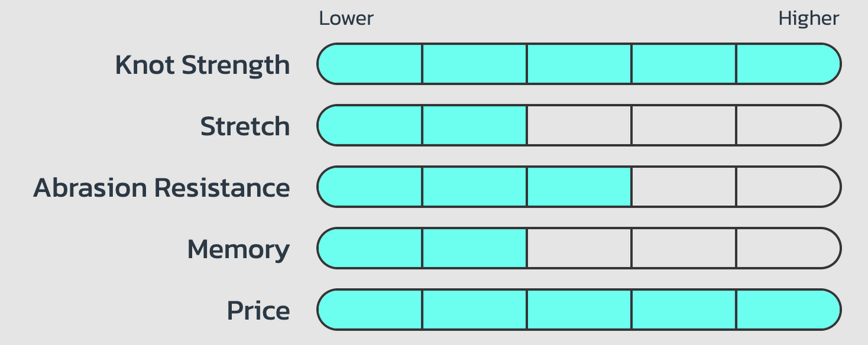
Task: Click the Abrasion Resistance label
Action: point(162,188)
